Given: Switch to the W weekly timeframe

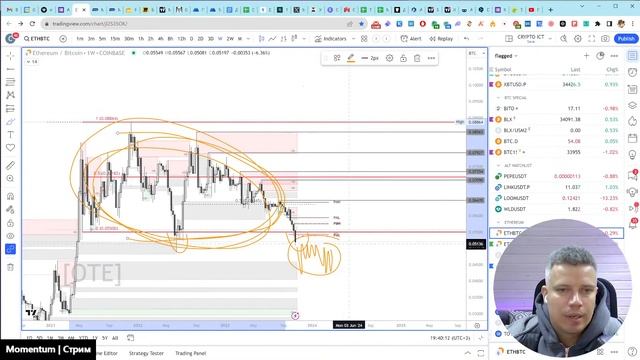Looking at the screenshot, I should (220, 38).
